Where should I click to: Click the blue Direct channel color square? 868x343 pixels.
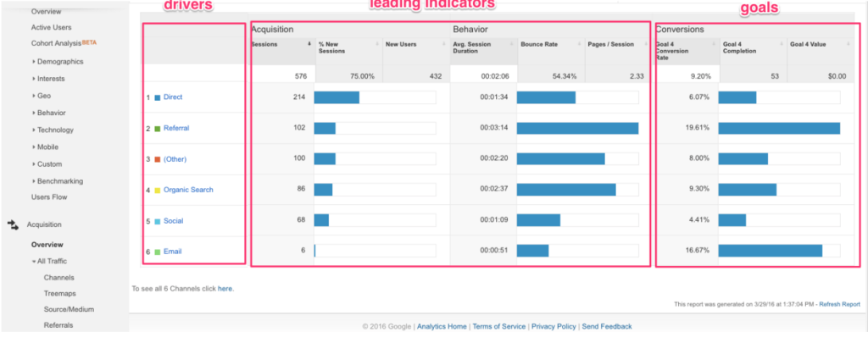(157, 97)
